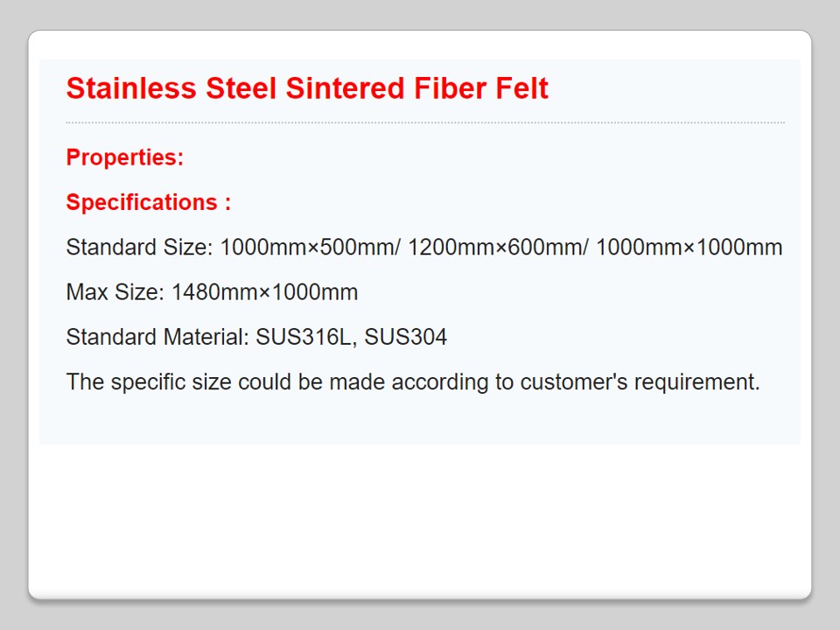This screenshot has width=840, height=630.
Task: Click the 1000mm×500mm size value
Action: click(x=307, y=248)
